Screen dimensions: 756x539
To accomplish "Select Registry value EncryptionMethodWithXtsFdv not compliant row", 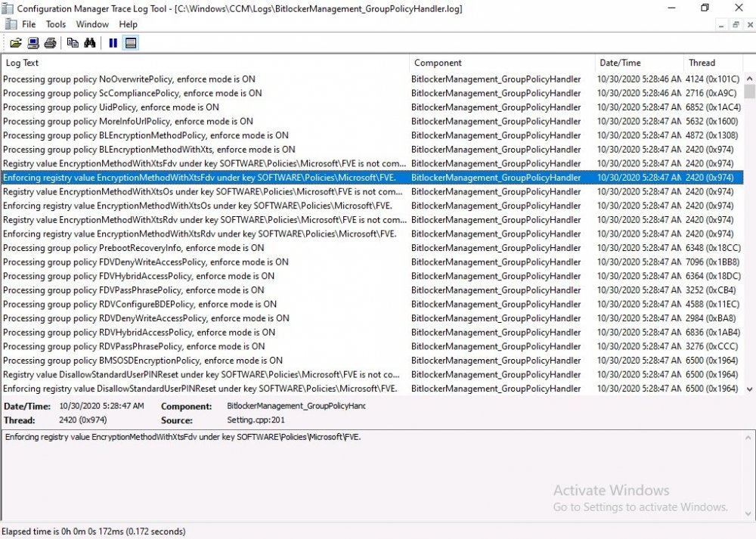I will pyautogui.click(x=372, y=163).
